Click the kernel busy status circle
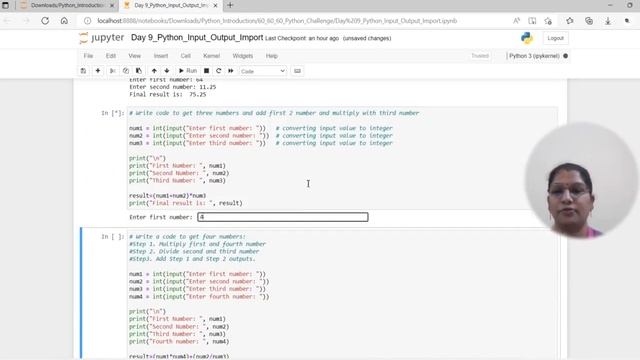This screenshot has width=640, height=360. (565, 56)
